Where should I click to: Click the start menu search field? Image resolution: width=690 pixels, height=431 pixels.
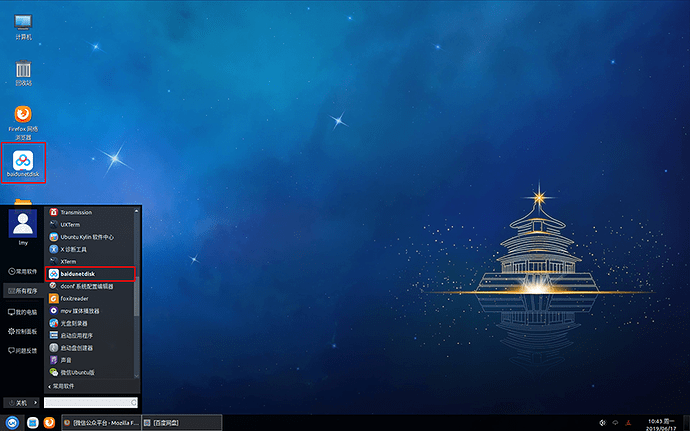click(x=90, y=402)
